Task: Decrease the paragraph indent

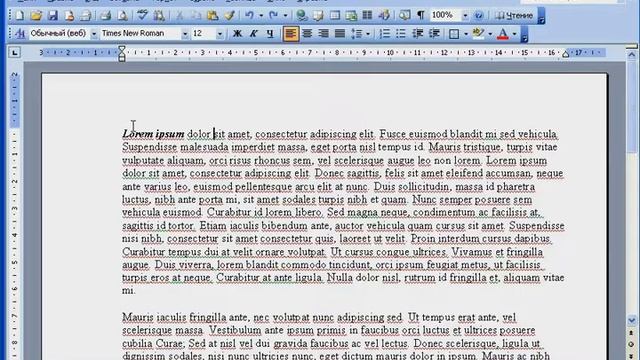Action: point(418,33)
